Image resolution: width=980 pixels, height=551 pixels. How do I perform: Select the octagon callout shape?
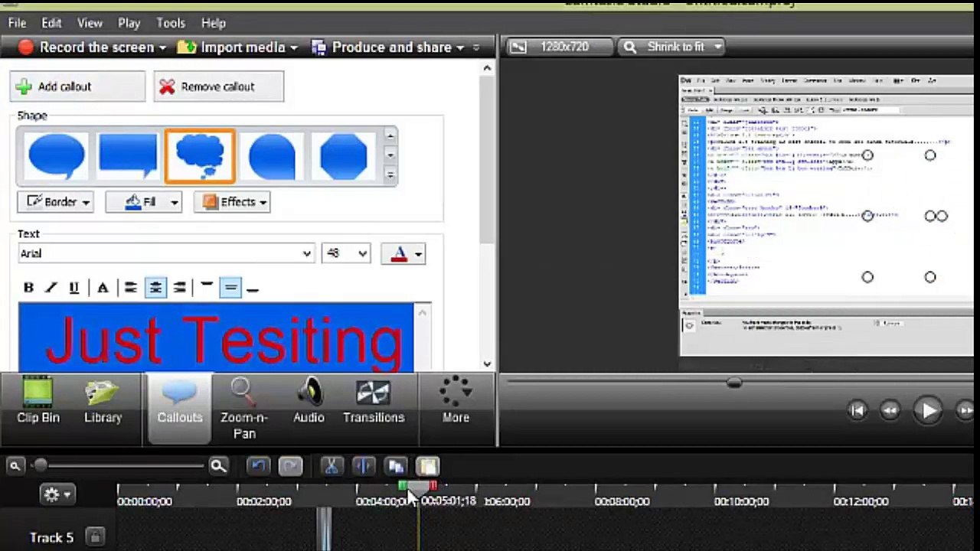pyautogui.click(x=343, y=157)
